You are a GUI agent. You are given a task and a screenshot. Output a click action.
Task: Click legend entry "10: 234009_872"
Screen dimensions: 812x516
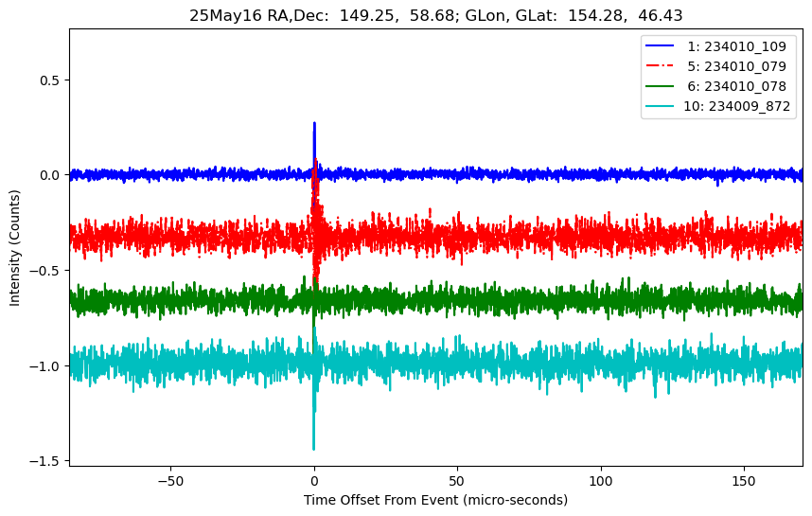click(736, 106)
